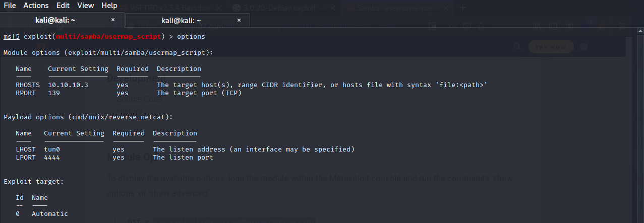Viewport: 644px width, 223px height.
Task: Click the RHOSTS target host(s) description
Action: coord(322,85)
